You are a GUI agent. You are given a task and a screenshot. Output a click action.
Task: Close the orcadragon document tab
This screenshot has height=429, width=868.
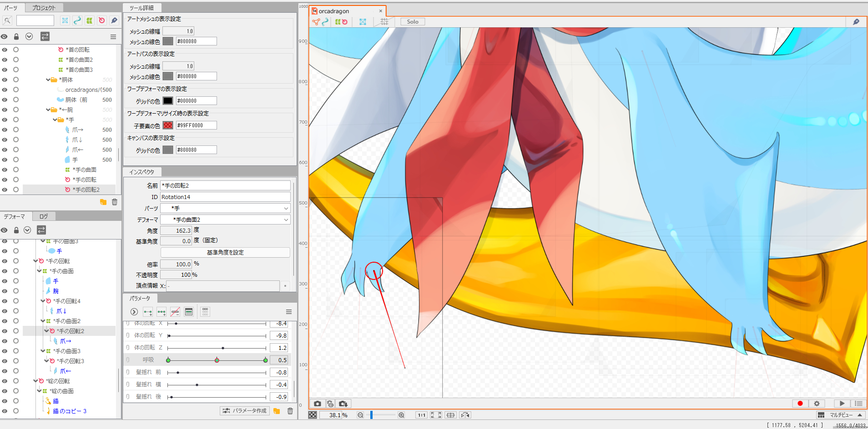pyautogui.click(x=381, y=11)
